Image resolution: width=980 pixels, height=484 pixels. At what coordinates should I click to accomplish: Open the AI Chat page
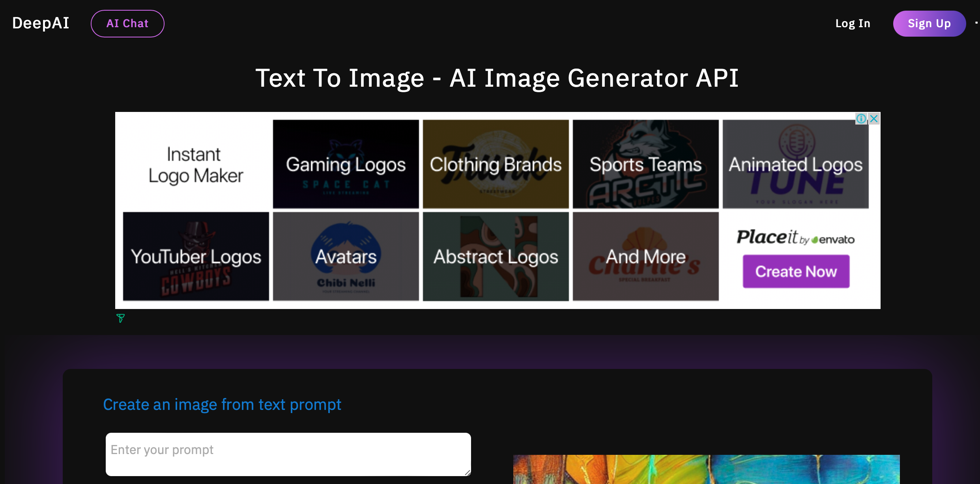(127, 24)
